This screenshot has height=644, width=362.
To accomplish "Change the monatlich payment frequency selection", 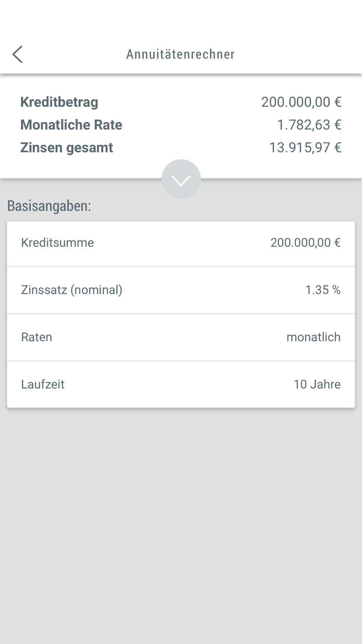I will pos(313,337).
